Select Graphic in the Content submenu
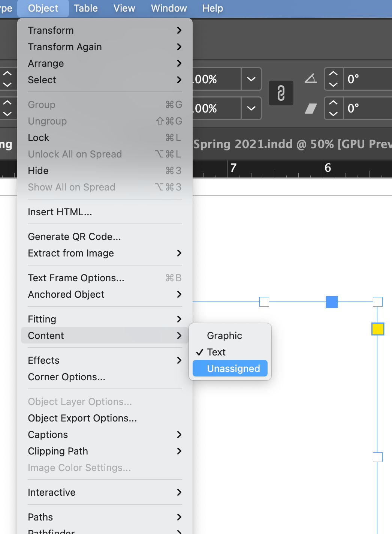The height and width of the screenshot is (534, 392). click(224, 335)
